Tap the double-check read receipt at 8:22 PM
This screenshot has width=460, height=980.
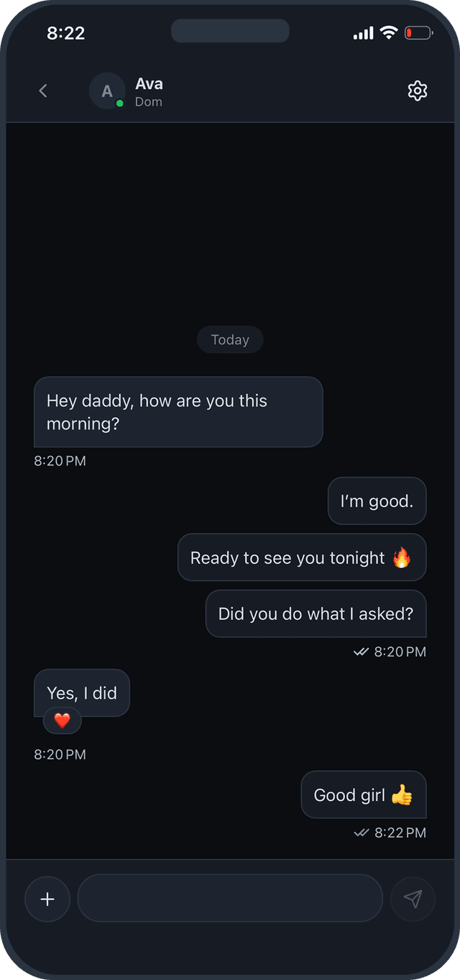click(x=362, y=833)
